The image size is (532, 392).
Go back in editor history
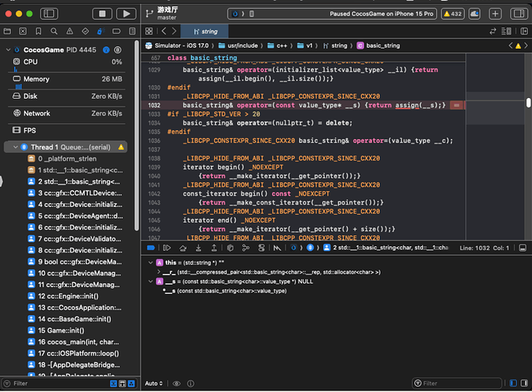pyautogui.click(x=164, y=31)
